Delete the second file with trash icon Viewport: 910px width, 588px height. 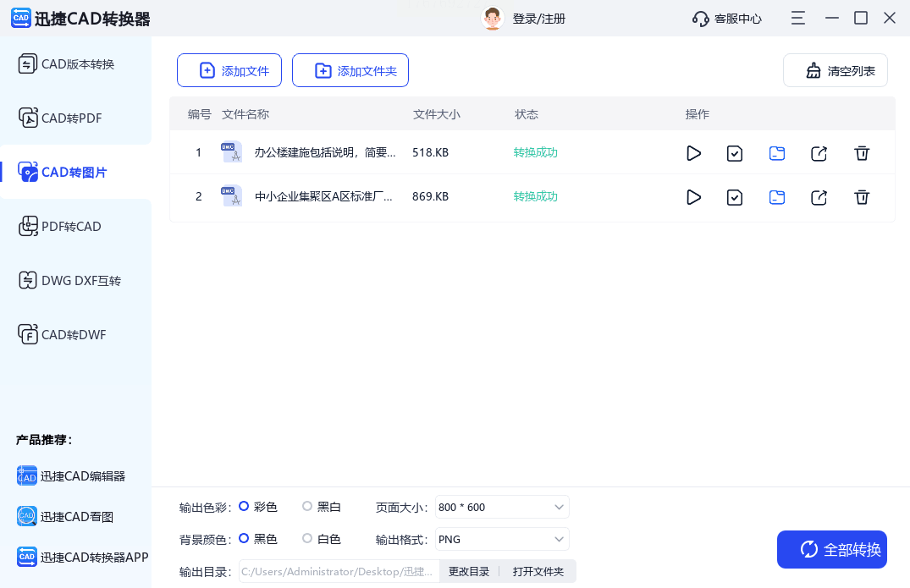862,197
